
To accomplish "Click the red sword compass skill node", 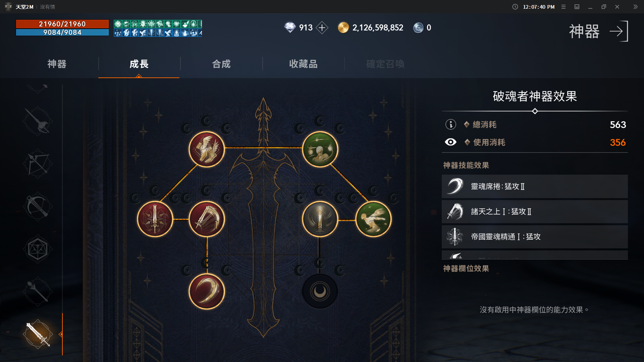I will 155,219.
